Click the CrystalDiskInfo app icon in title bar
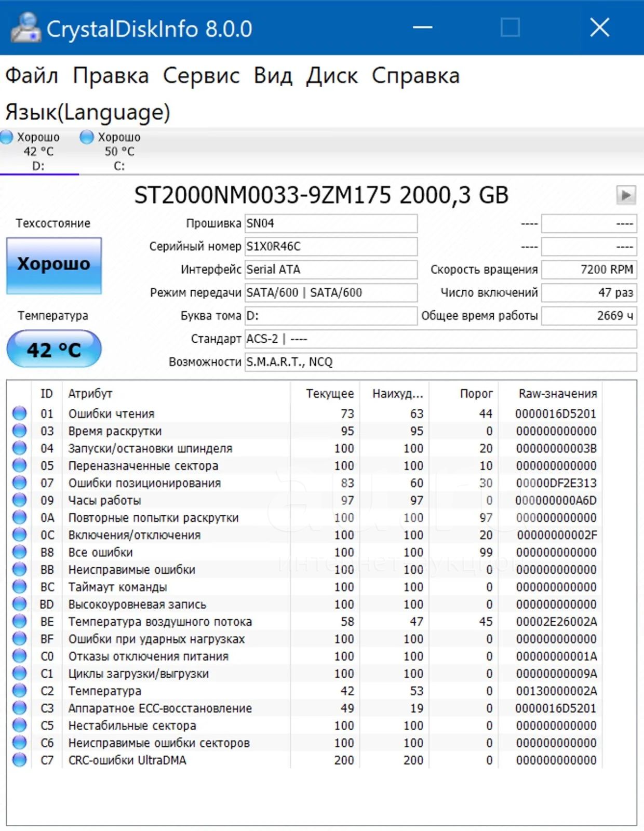Viewport: 644px width, 831px height. [x=26, y=27]
